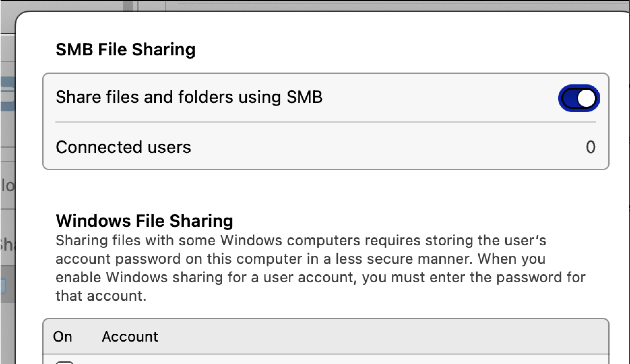
Task: Click the last line reading that account.
Action: click(101, 296)
